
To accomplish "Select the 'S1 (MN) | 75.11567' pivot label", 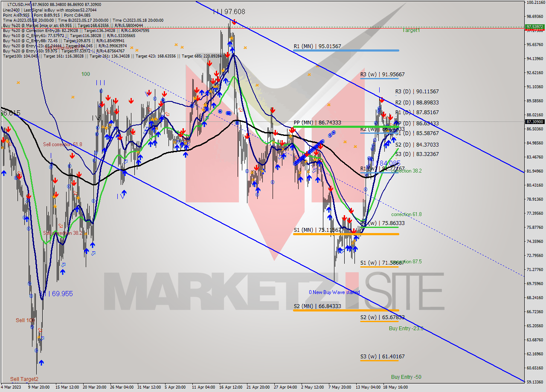I will tap(317, 230).
